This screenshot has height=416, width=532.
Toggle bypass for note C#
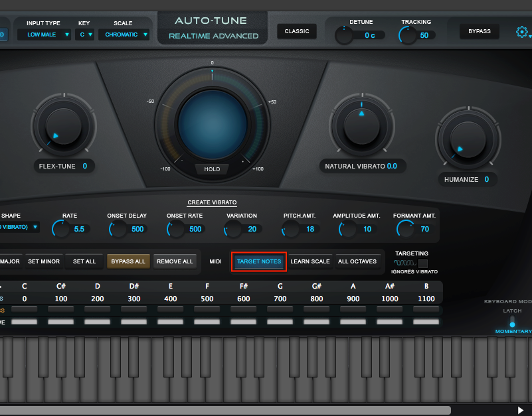coord(61,309)
